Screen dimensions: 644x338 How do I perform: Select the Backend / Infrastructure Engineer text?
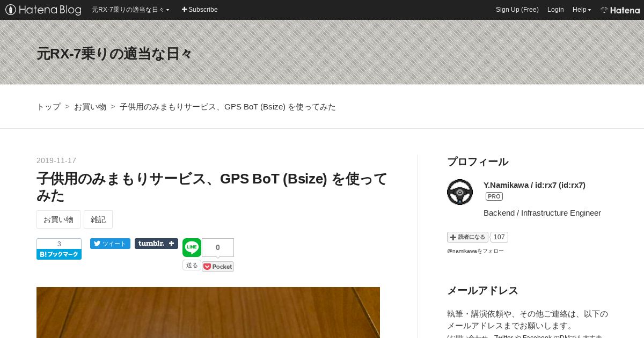(542, 213)
